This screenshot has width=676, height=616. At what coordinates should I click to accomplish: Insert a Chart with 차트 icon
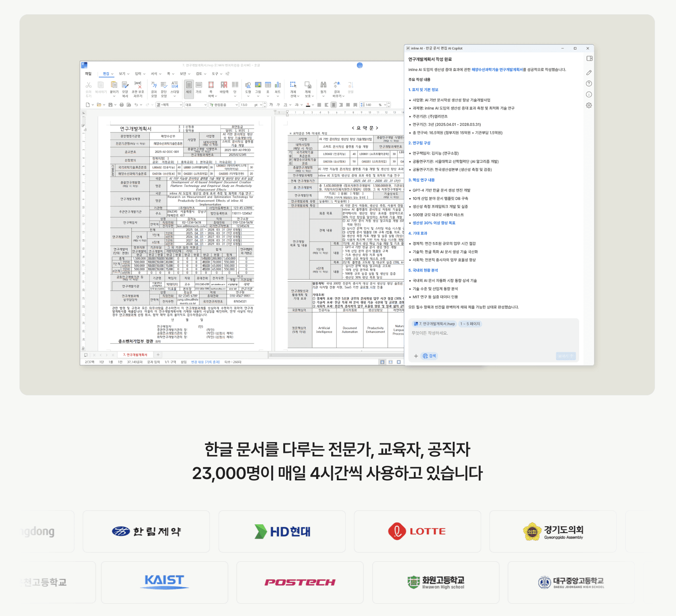[278, 85]
